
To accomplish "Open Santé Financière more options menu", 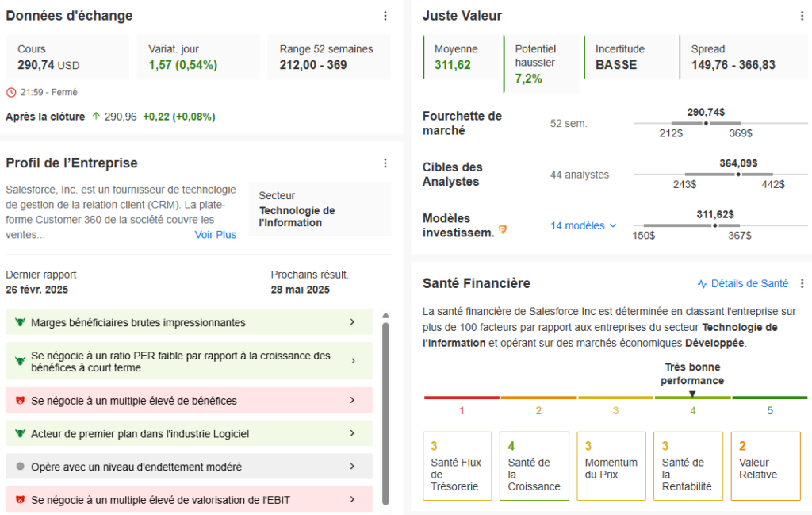I will pos(802,283).
